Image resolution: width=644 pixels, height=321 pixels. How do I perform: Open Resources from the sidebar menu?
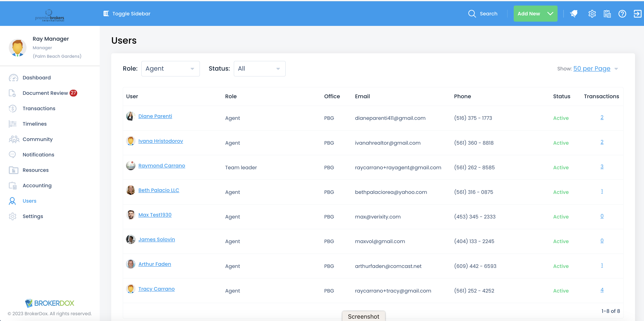coord(36,170)
